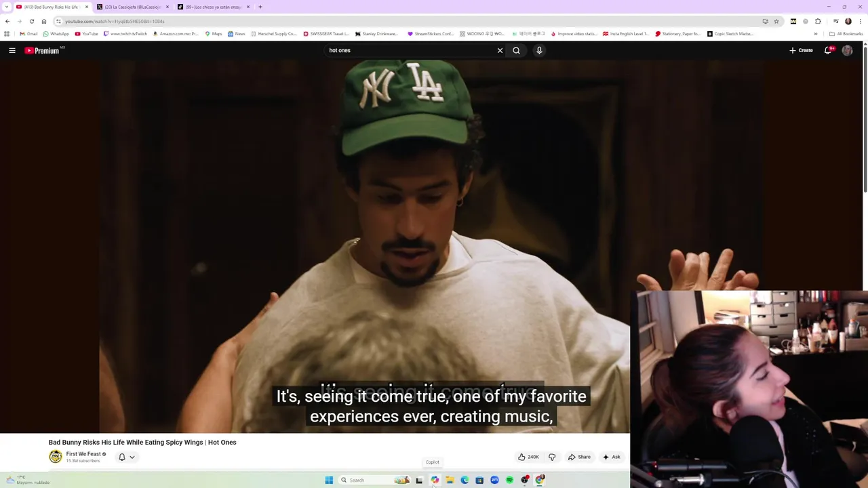The image size is (868, 488).
Task: Open the News bookmark
Action: pos(237,34)
